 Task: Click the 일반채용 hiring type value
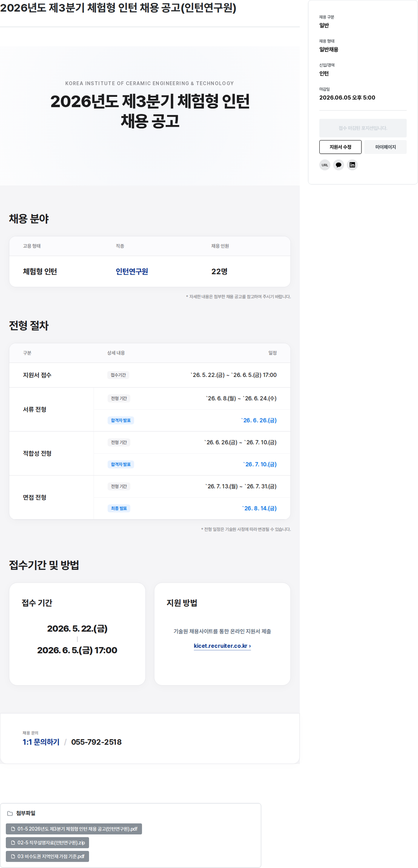[329, 50]
